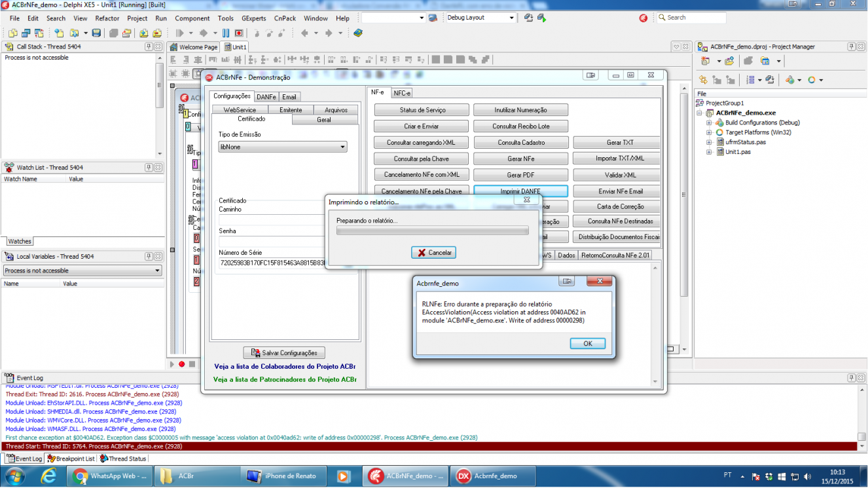
Task: Open the CnPack menu
Action: pyautogui.click(x=284, y=18)
